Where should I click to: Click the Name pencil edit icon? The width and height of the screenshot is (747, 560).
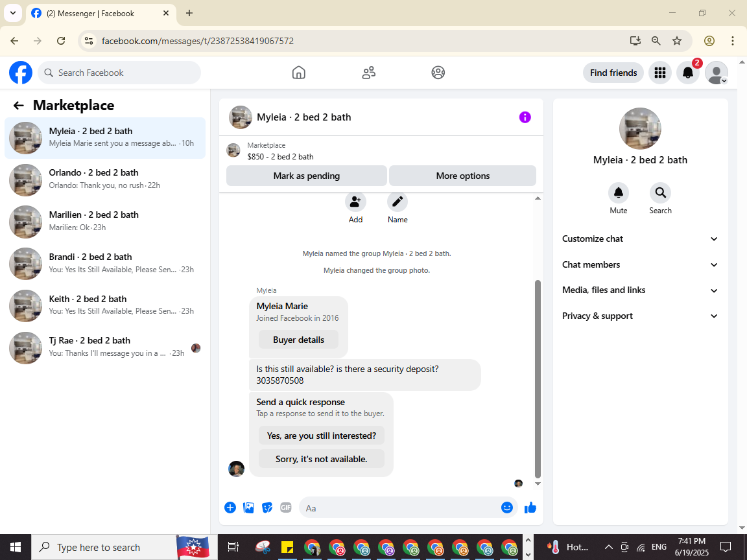[x=397, y=202]
